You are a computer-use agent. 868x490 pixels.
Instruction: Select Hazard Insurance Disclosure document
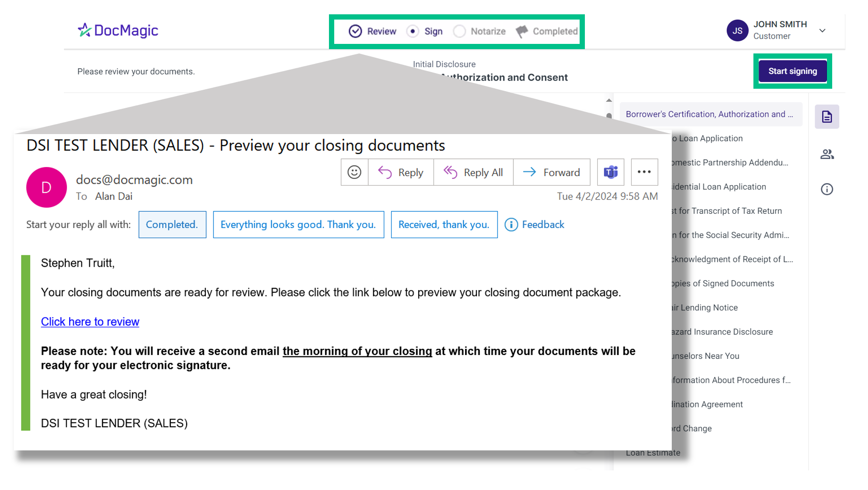point(722,332)
